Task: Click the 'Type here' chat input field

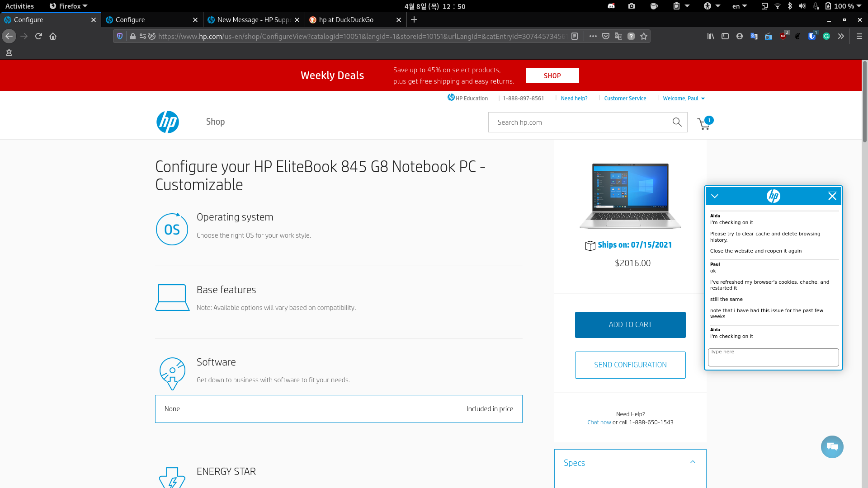Action: (773, 357)
